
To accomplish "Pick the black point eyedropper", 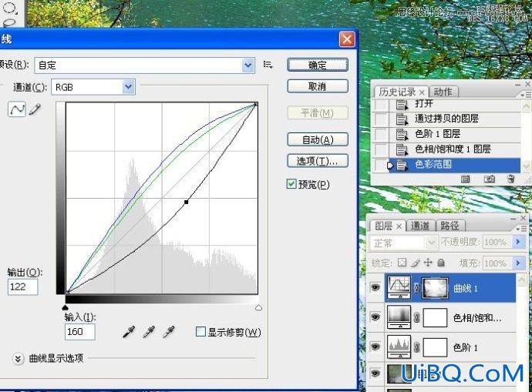I will 129,332.
